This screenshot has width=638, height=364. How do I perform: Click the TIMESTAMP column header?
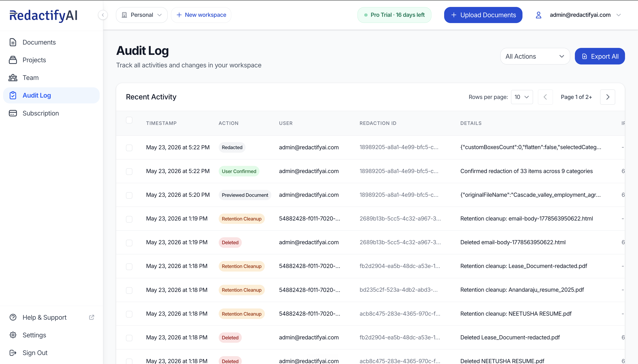click(161, 123)
